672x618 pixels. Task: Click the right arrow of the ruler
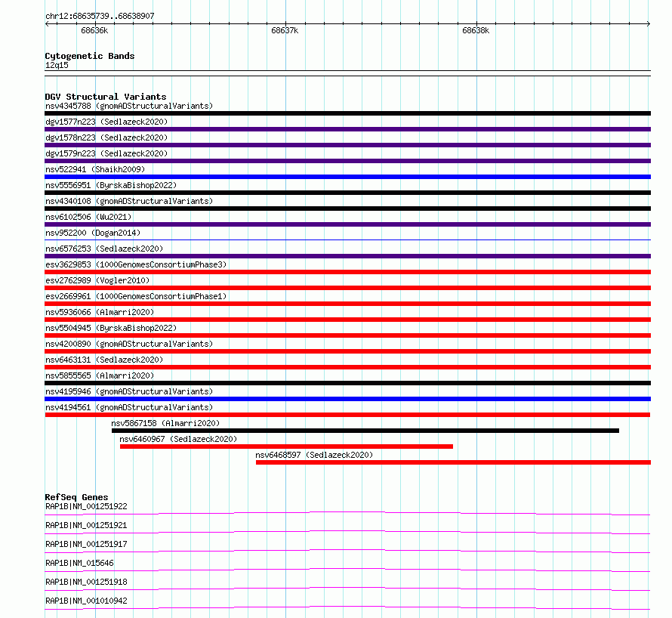coord(649,24)
